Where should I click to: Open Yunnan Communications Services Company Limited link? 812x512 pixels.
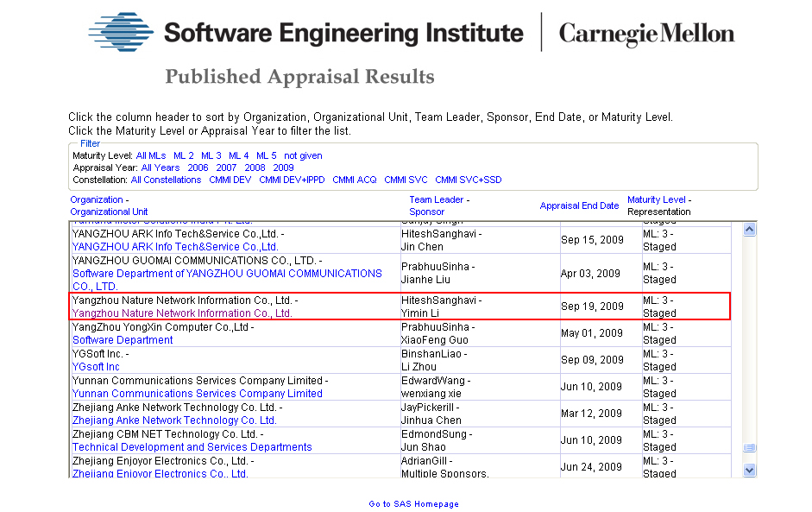coord(197,394)
